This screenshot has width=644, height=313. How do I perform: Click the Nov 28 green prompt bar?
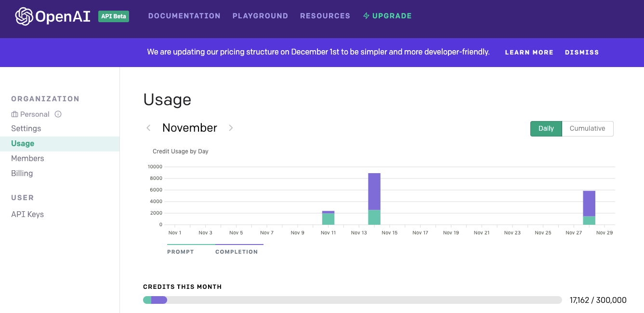[589, 220]
